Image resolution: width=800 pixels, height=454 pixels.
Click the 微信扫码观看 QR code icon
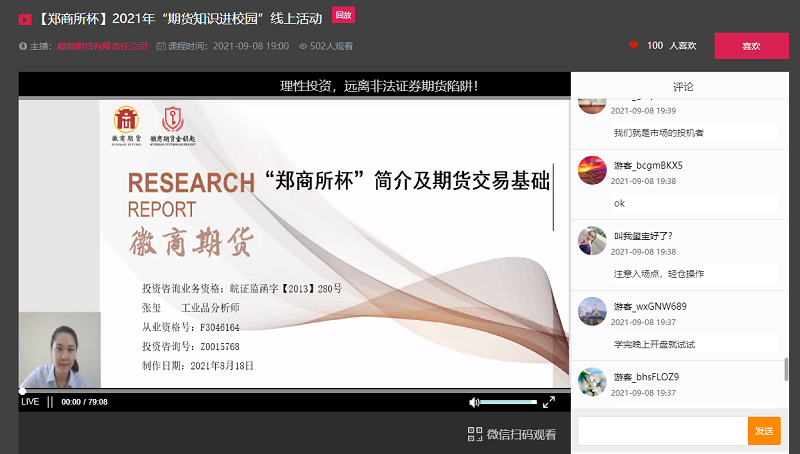pyautogui.click(x=475, y=434)
